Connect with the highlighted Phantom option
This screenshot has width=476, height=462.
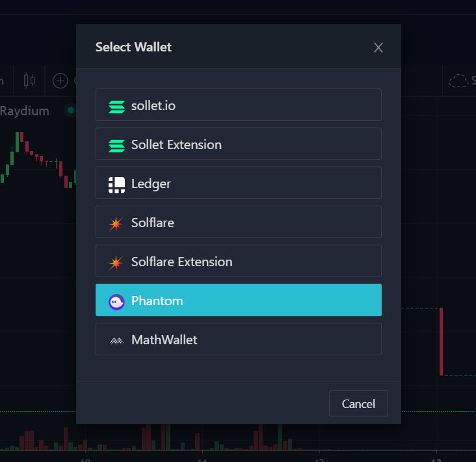tap(238, 301)
